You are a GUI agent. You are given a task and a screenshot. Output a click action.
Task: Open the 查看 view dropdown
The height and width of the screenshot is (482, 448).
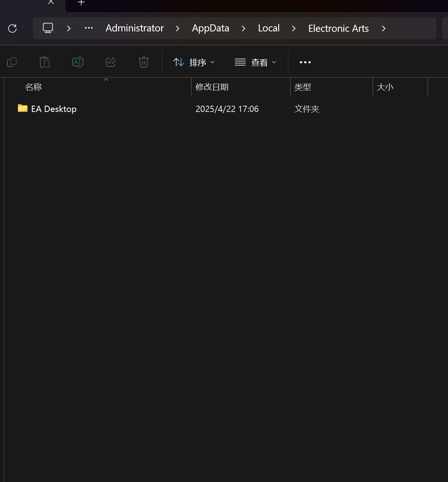(x=256, y=62)
